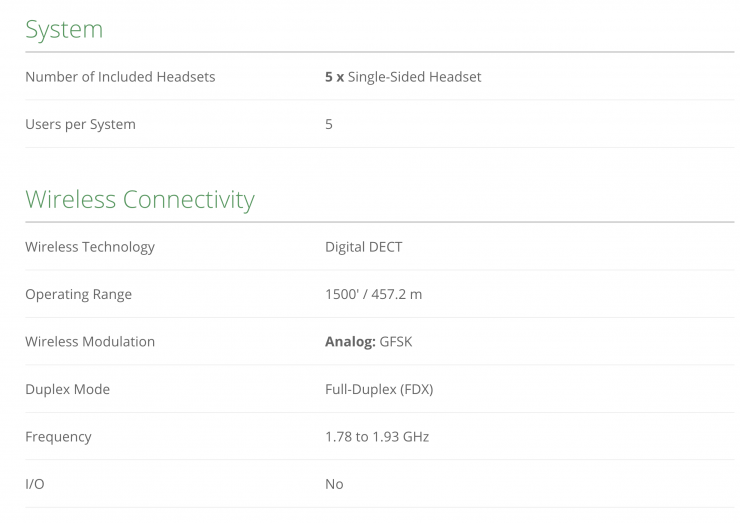Select the Number of Included Headsets label
The width and height of the screenshot is (740, 523).
click(x=120, y=77)
